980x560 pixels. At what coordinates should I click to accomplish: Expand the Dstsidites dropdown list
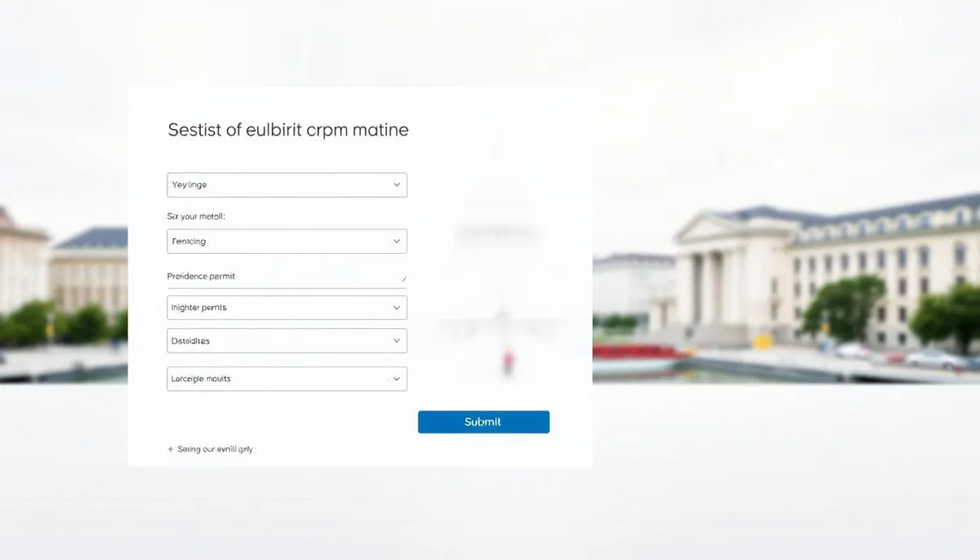pyautogui.click(x=287, y=341)
